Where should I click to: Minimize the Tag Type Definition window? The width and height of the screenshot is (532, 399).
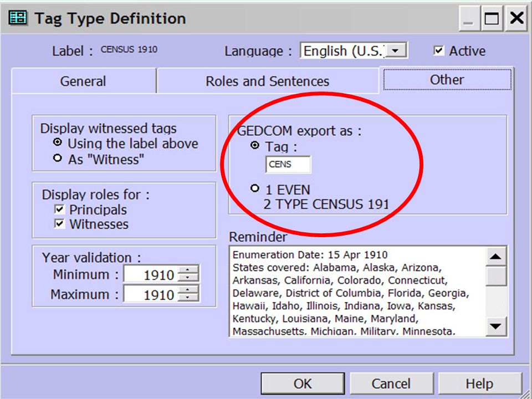coord(469,19)
